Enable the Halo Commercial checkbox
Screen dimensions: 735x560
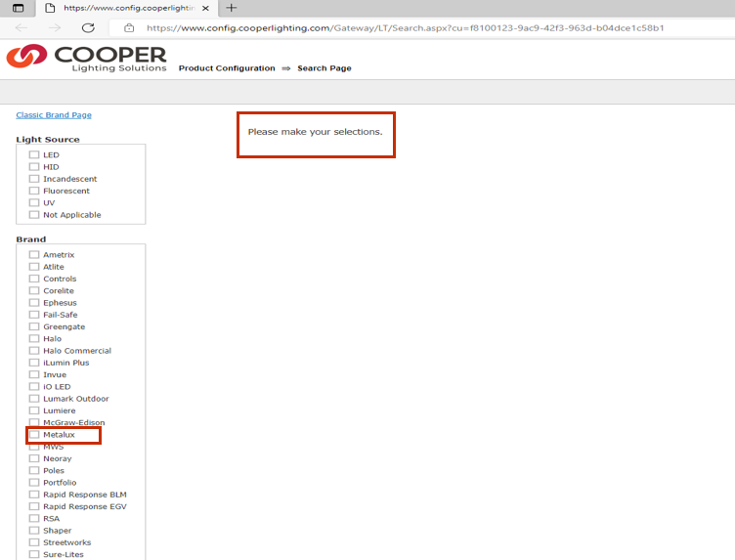click(34, 351)
